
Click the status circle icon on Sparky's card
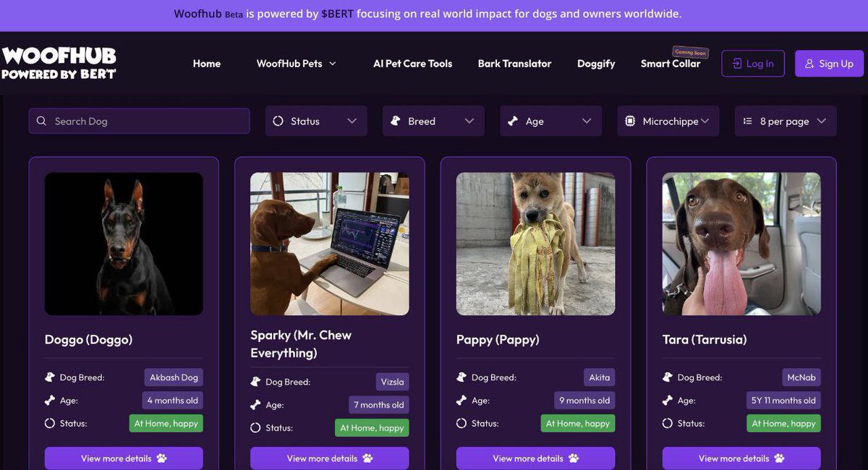pos(255,427)
